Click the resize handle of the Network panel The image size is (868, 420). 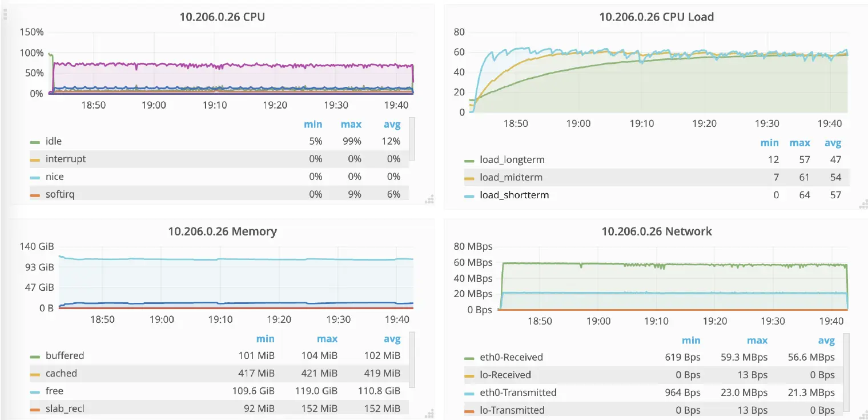click(x=863, y=414)
